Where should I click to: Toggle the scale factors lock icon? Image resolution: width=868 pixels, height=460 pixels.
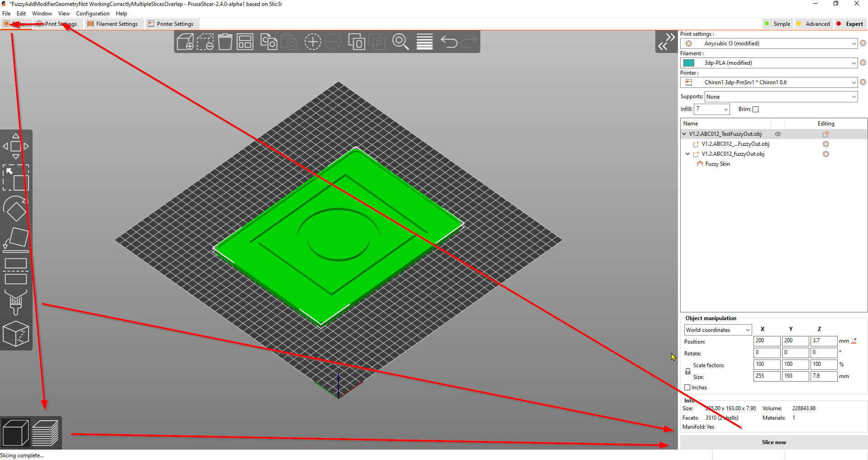tap(688, 371)
